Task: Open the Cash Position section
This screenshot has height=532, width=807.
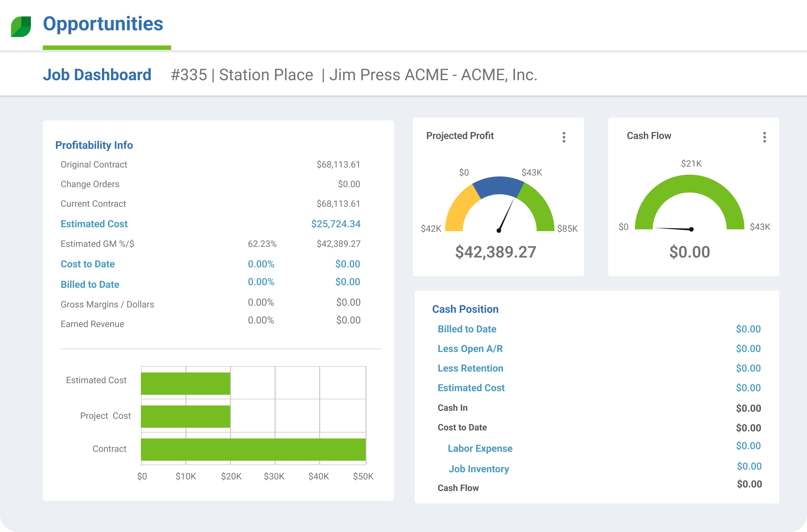Action: [465, 309]
